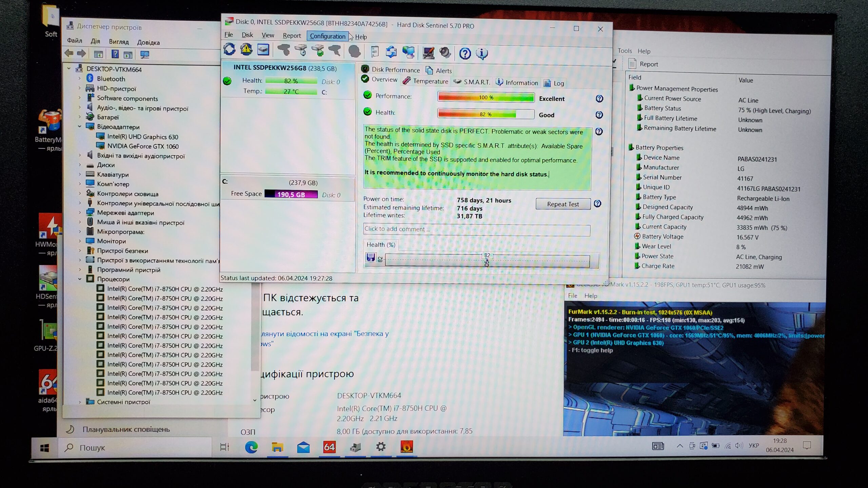Click the blue question mark help icon

tap(465, 54)
